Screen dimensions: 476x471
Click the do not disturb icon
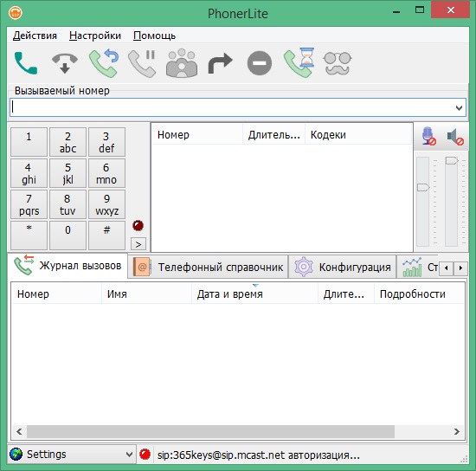pos(260,63)
